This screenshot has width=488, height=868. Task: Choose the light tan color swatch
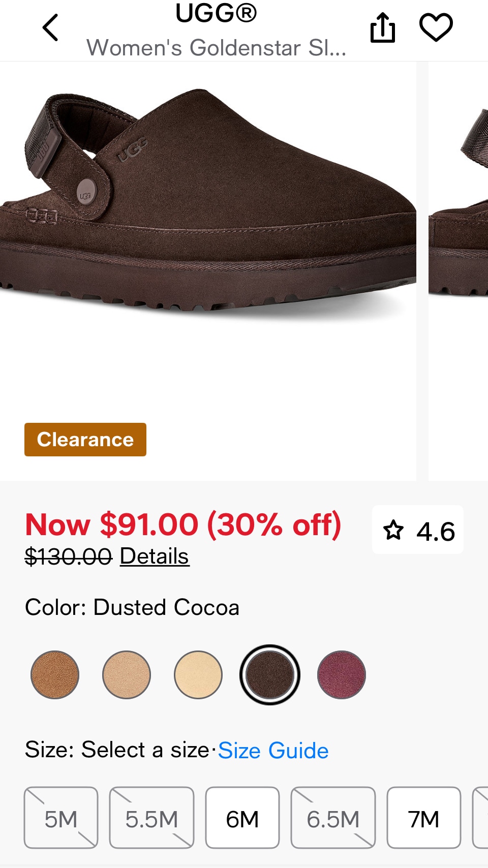pos(127,675)
